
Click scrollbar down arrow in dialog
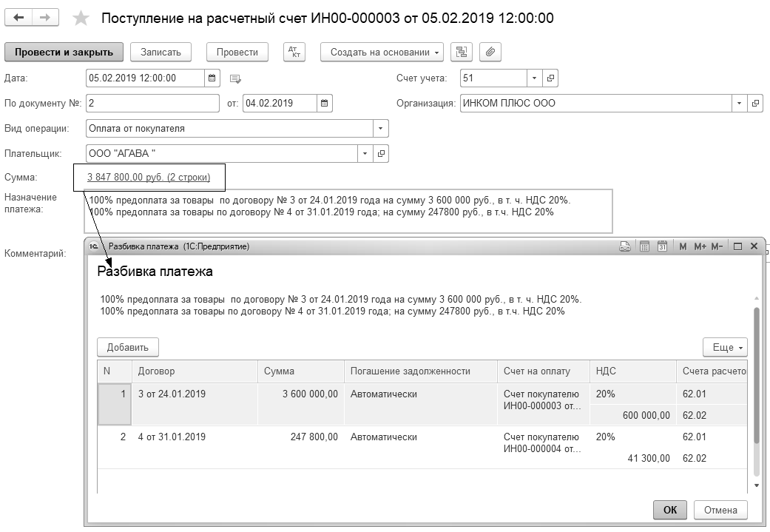tap(756, 486)
